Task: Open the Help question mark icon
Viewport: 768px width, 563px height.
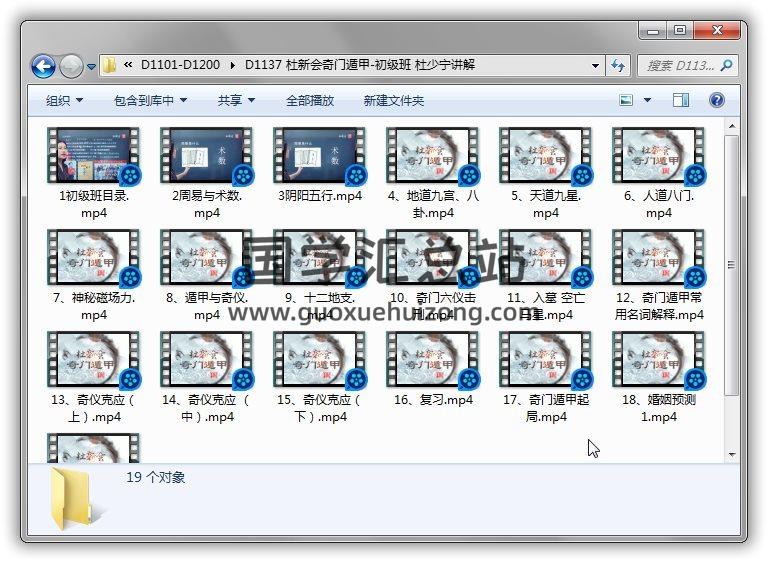Action: (x=716, y=100)
